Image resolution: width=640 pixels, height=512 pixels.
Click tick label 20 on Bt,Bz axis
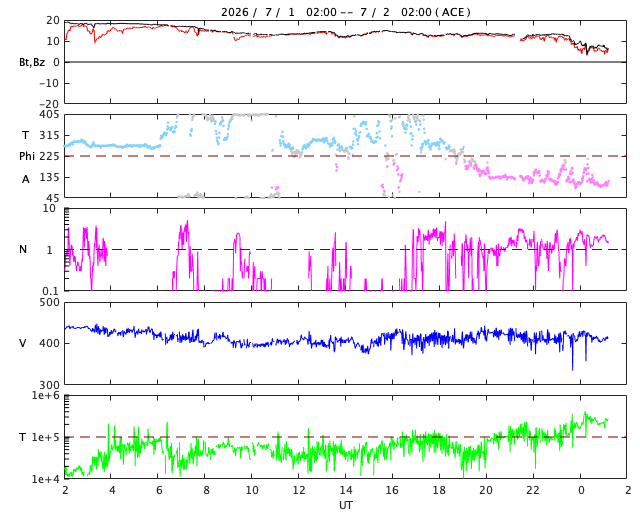53,20
